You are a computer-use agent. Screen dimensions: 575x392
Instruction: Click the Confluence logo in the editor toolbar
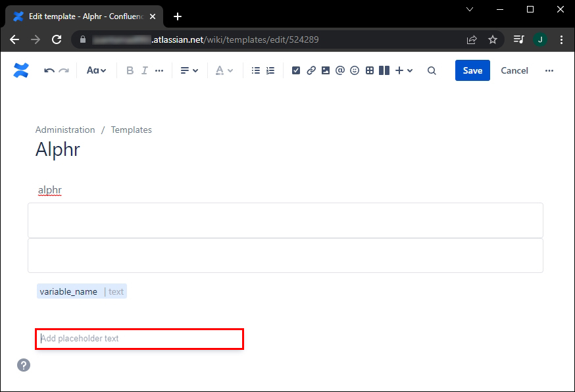pyautogui.click(x=21, y=70)
